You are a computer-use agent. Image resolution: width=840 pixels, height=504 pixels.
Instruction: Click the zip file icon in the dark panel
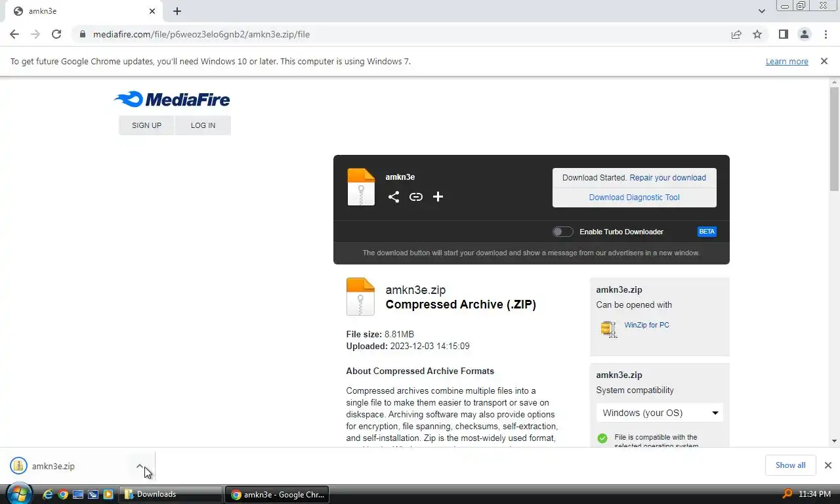361,187
